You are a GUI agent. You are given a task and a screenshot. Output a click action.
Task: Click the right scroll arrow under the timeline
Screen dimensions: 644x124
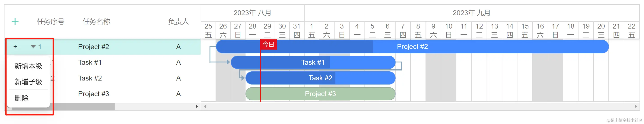[x=636, y=107]
